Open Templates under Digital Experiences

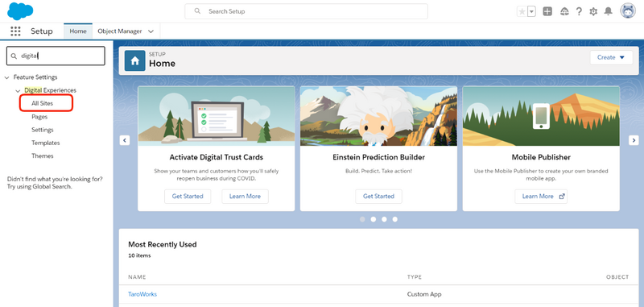click(x=46, y=143)
